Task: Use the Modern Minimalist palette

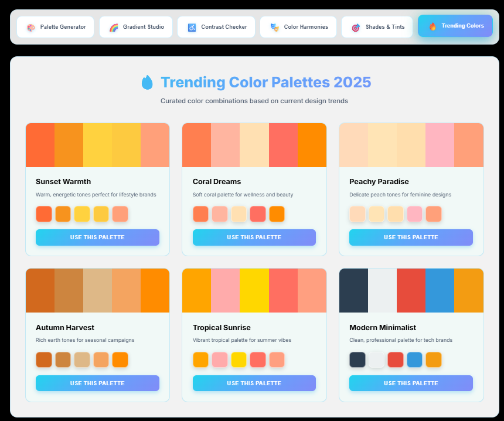Action: (x=411, y=383)
